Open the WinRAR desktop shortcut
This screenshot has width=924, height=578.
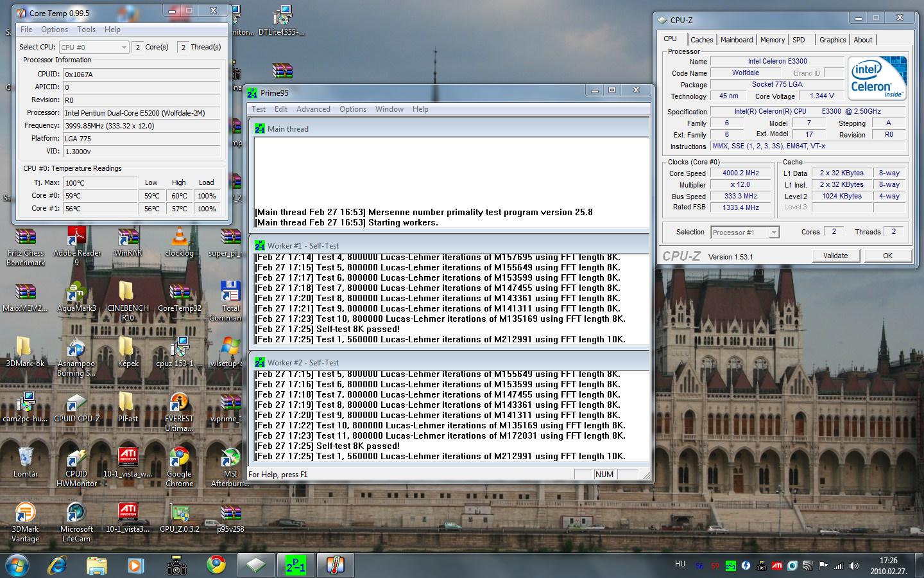128,242
